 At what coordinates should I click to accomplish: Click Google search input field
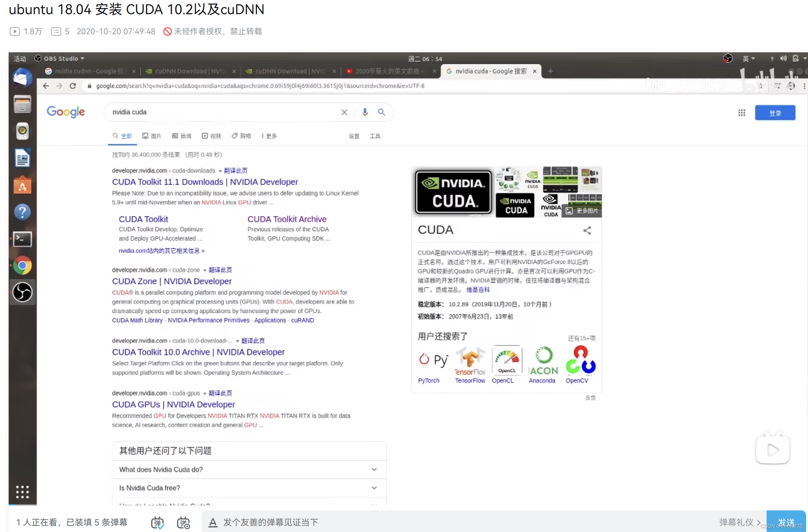point(224,112)
